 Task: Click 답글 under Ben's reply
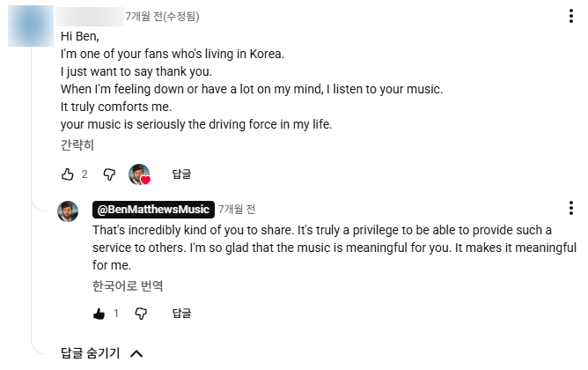[181, 314]
